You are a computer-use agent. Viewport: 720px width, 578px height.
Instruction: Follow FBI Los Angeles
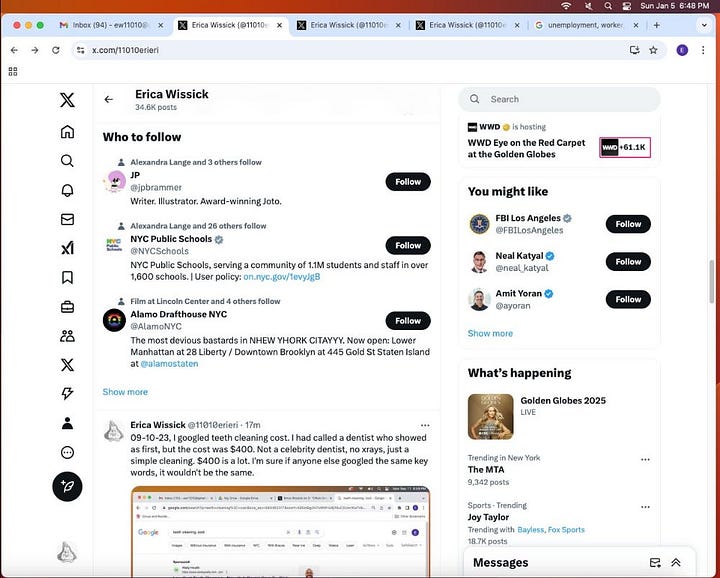(x=628, y=224)
